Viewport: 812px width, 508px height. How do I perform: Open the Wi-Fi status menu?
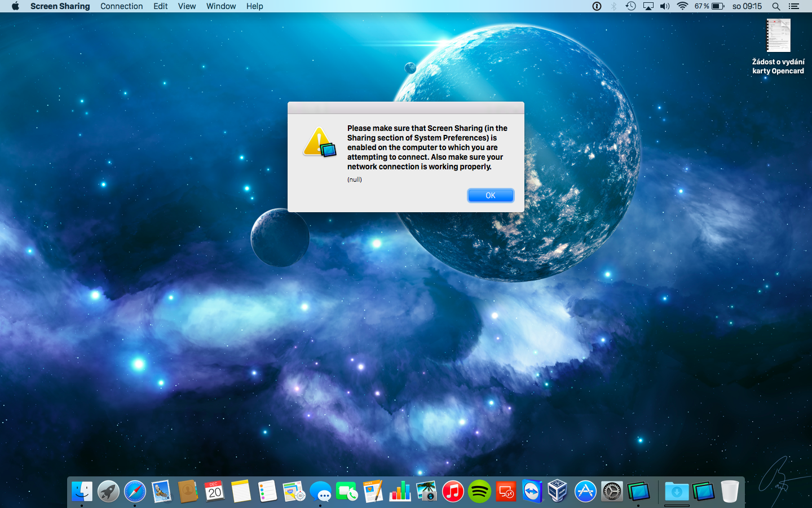682,6
